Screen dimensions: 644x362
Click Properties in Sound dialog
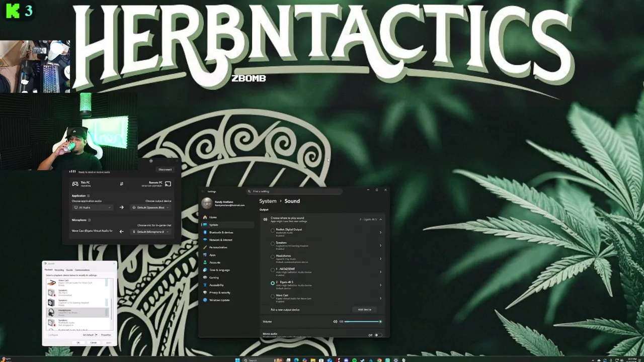click(106, 335)
